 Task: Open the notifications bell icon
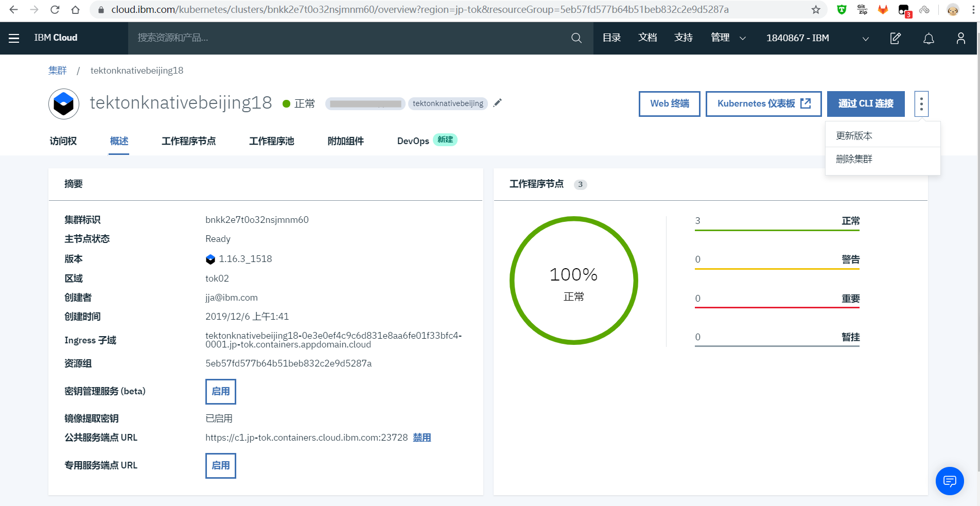point(929,38)
